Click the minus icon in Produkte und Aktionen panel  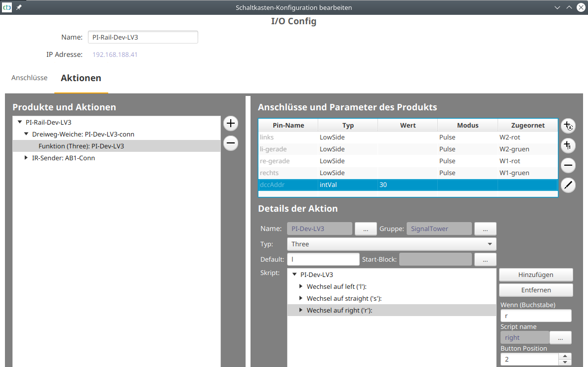[x=230, y=143]
